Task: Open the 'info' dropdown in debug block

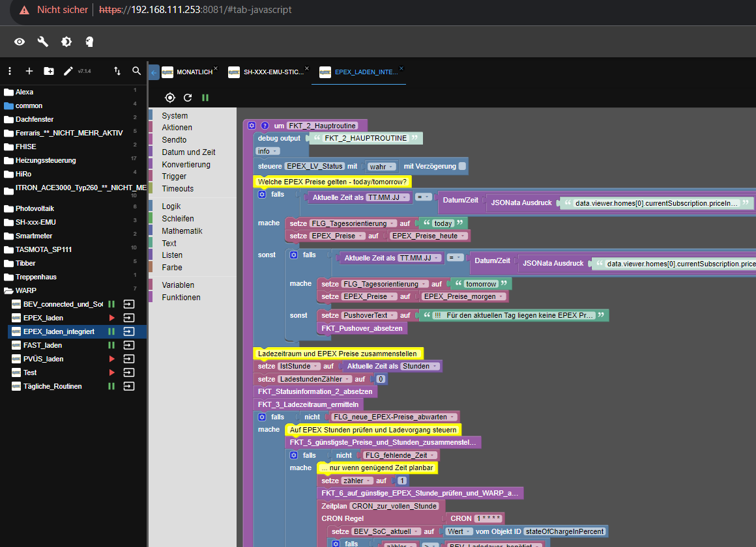Action: (x=267, y=151)
